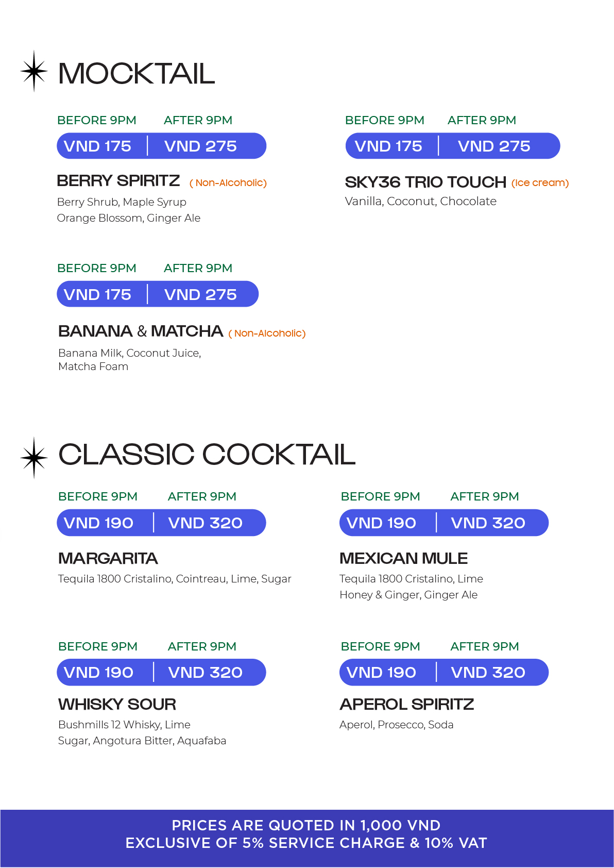Viewport: 614px width, 868px height.
Task: Click the Berry Spiritz drink name
Action: pos(118,181)
